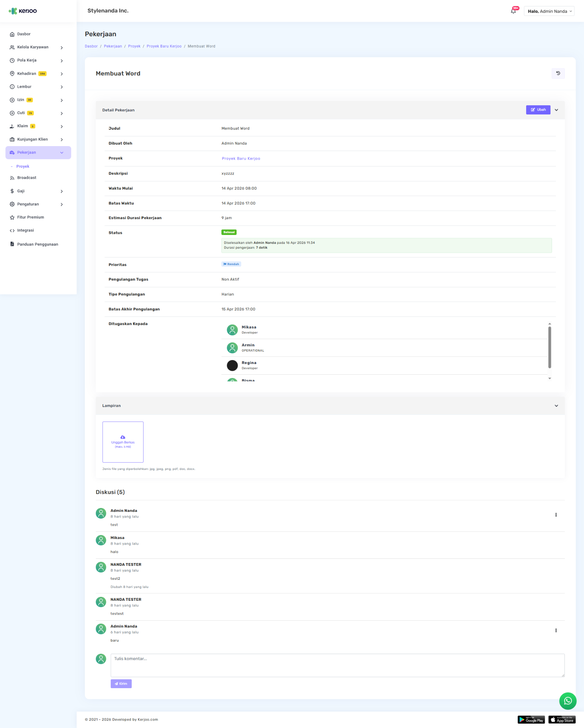Open the Broadcast menu item
This screenshot has width=584, height=728.
[x=27, y=178]
